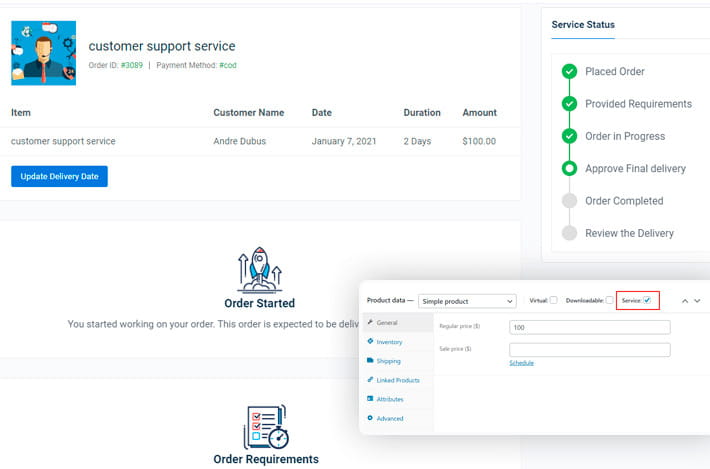Click the Schedule sale link
Image resolution: width=710 pixels, height=469 pixels.
pos(521,363)
